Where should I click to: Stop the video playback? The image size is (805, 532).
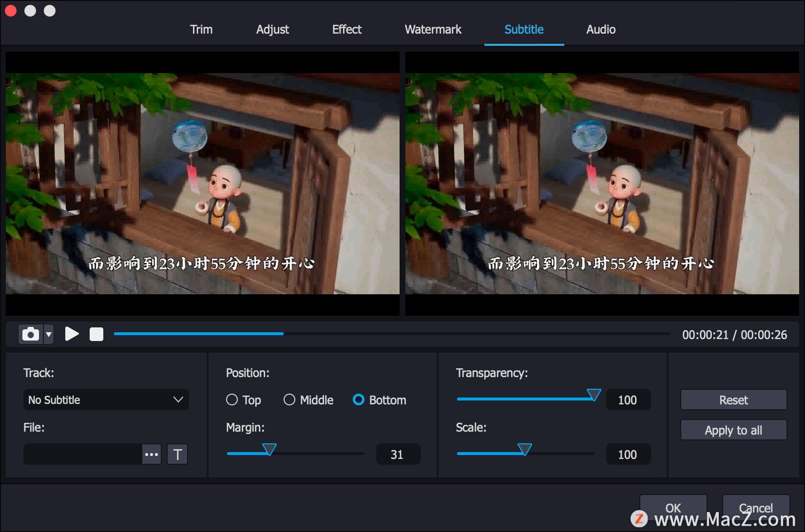(96, 334)
